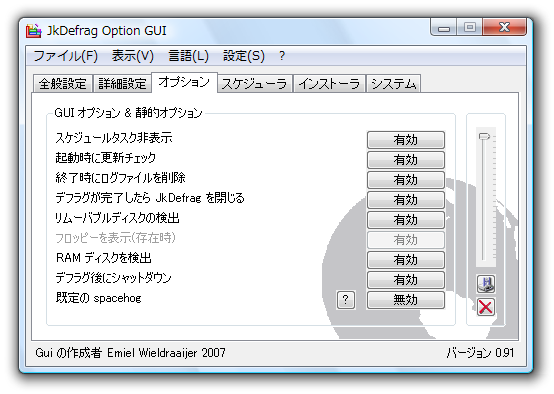554x394 pixels.
Task: Toggle RAM ディスクを検出 button
Action: 406,260
